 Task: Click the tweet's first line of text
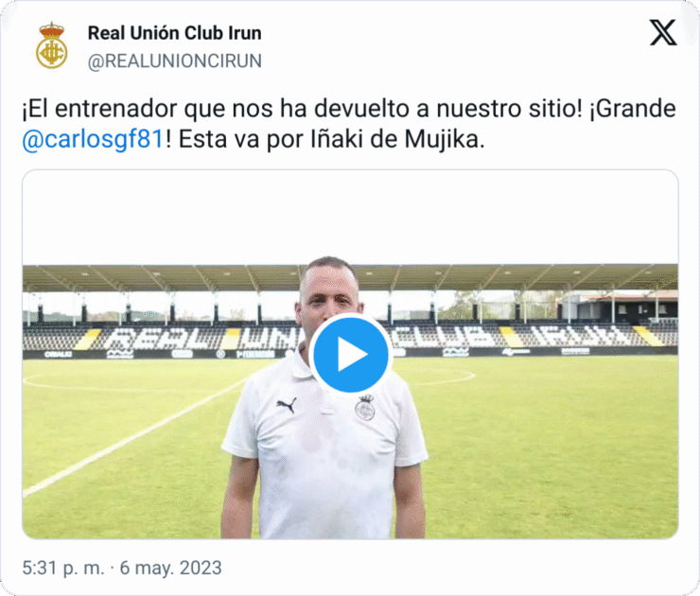pos(349,109)
